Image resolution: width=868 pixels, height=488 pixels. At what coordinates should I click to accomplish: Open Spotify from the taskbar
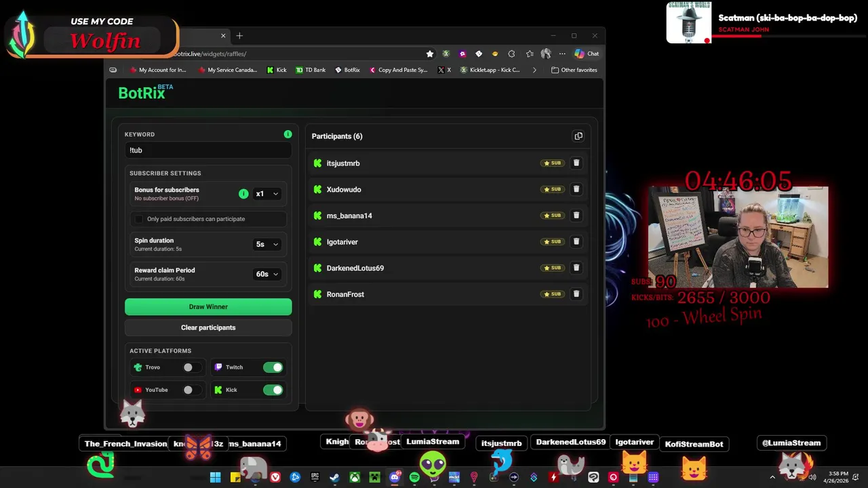(x=414, y=477)
